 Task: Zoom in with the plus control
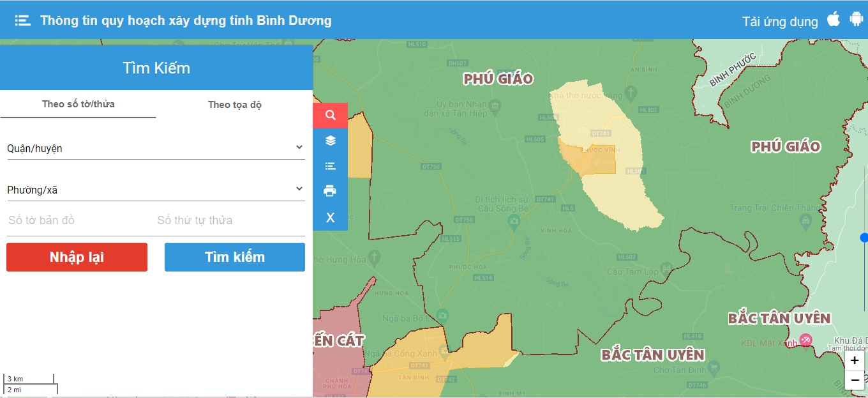point(854,360)
